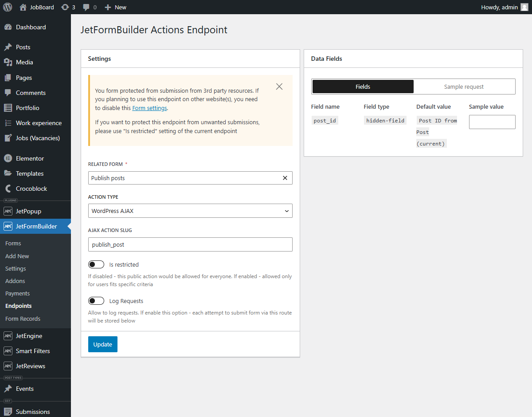
Task: Focus the AJAX Action Slug input
Action: pyautogui.click(x=190, y=244)
